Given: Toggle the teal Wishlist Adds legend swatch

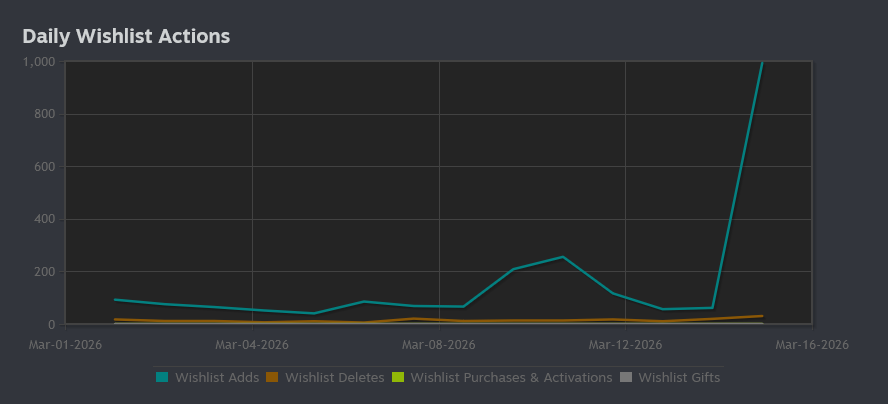Looking at the screenshot, I should point(162,377).
